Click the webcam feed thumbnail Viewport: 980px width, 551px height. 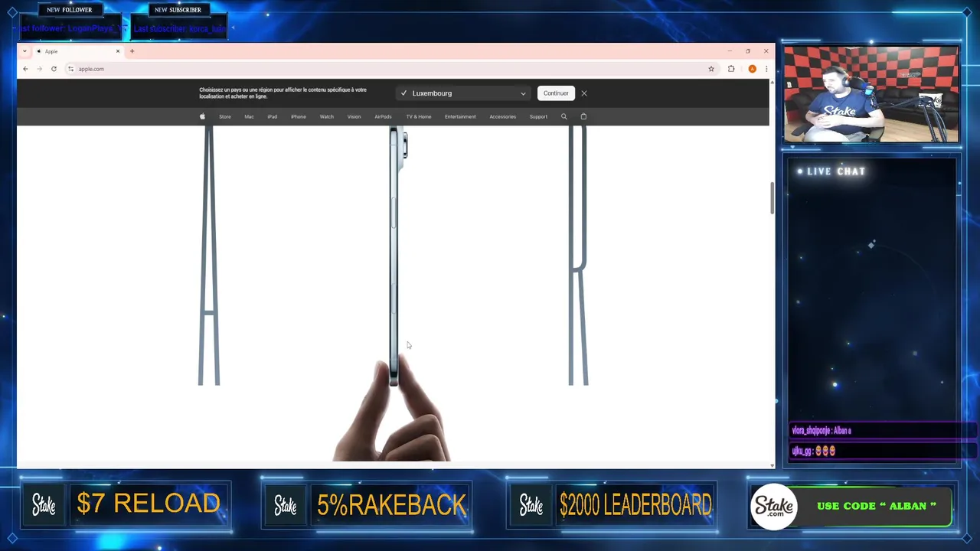pos(871,94)
